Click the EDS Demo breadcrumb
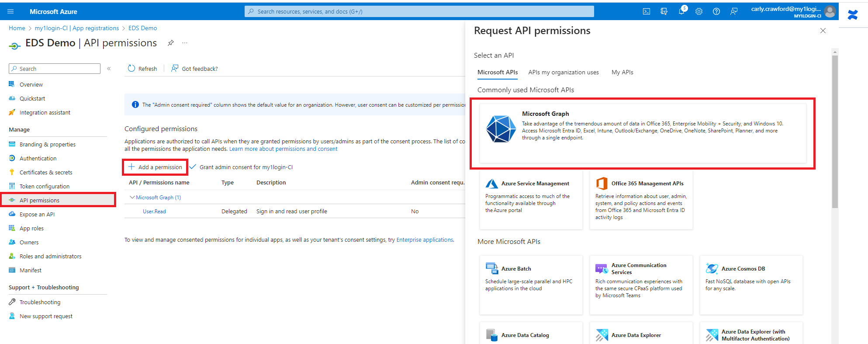This screenshot has height=344, width=868. click(143, 28)
